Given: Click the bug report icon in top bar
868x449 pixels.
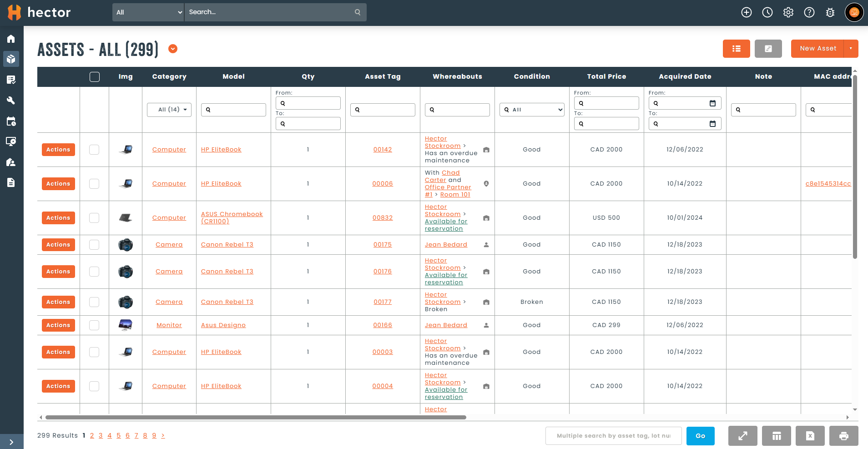Looking at the screenshot, I should 830,12.
